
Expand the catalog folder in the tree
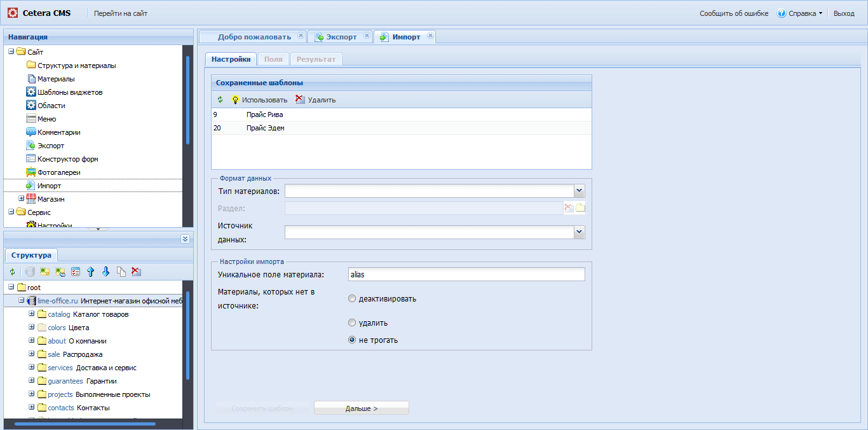click(x=32, y=314)
